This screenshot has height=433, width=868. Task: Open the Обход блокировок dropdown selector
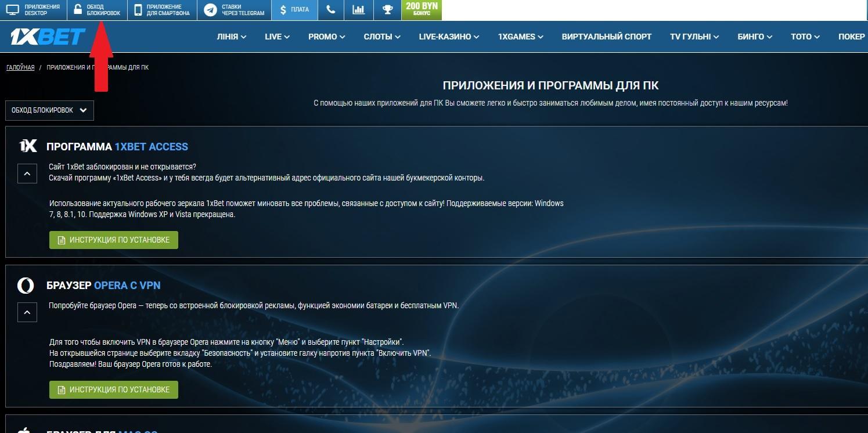(49, 110)
